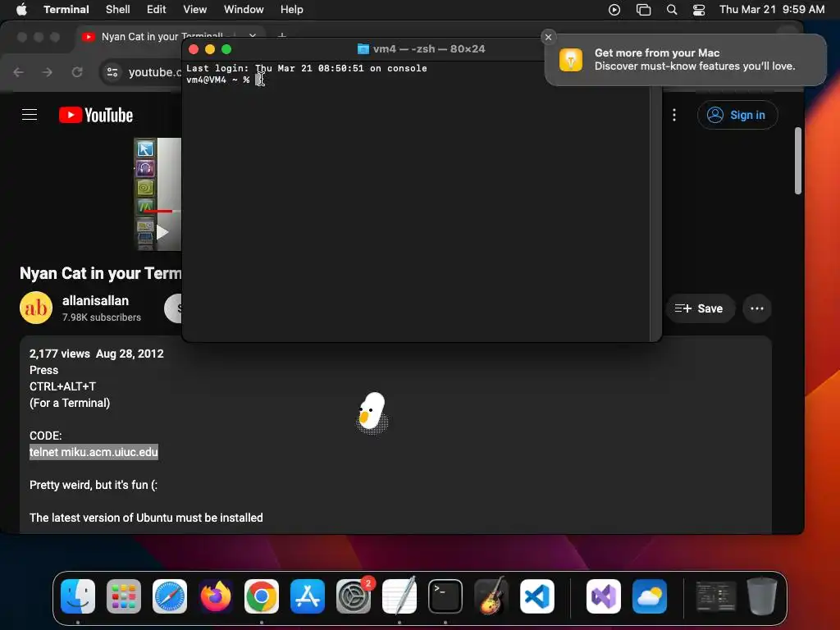This screenshot has height=630, width=840.
Task: Click Chrome site information icon
Action: [x=112, y=72]
